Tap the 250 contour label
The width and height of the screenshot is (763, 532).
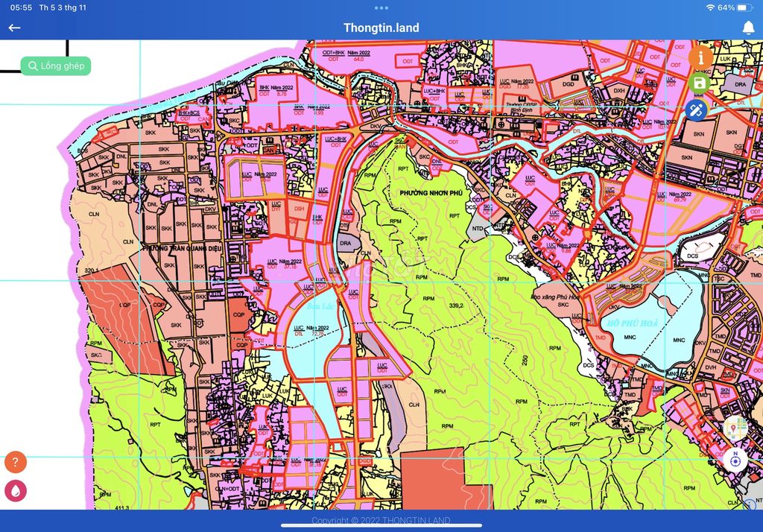coord(525,360)
